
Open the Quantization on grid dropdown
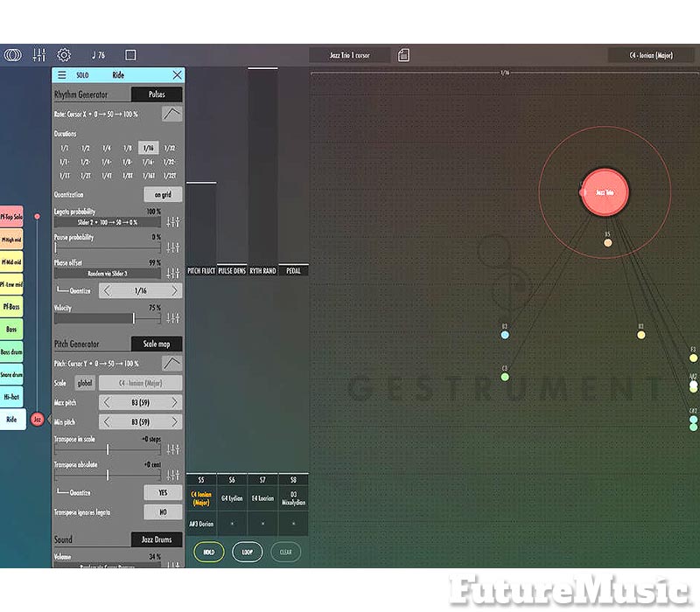pyautogui.click(x=163, y=194)
